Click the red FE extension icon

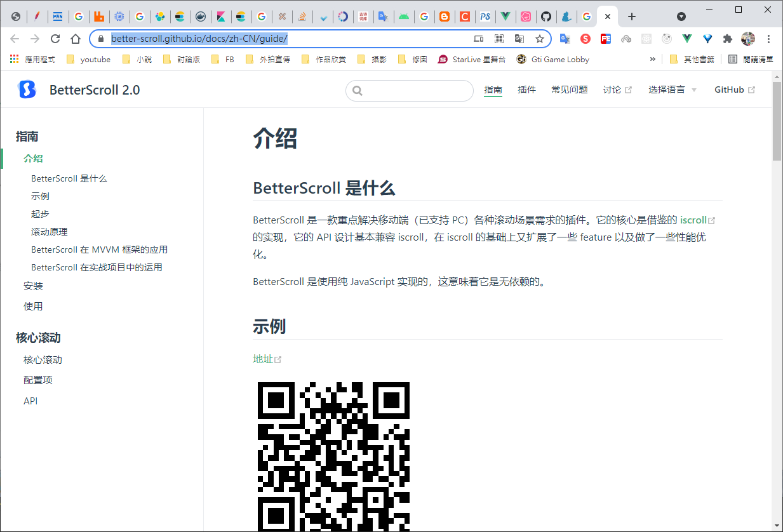606,39
